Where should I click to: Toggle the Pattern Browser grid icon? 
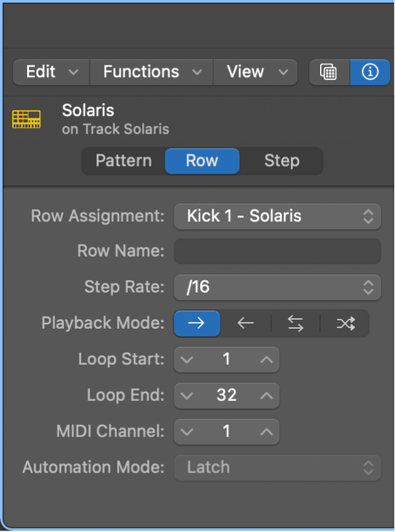coord(329,72)
